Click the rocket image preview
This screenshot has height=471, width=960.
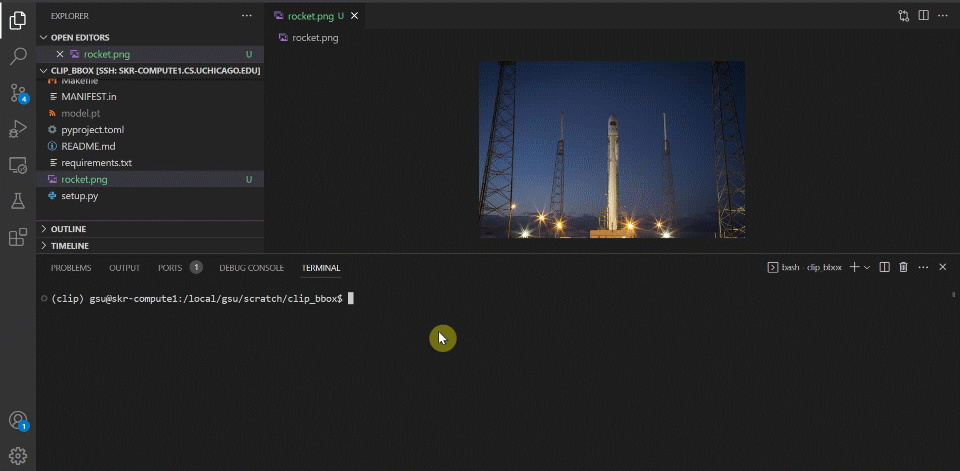(x=612, y=149)
